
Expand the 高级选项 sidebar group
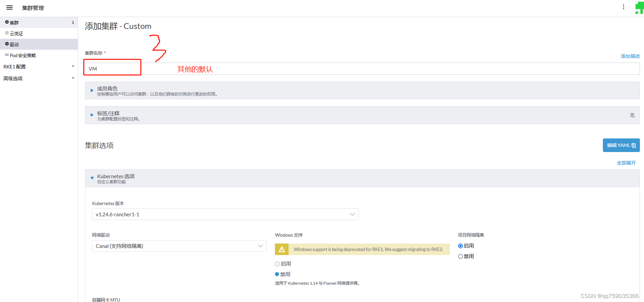pos(39,78)
